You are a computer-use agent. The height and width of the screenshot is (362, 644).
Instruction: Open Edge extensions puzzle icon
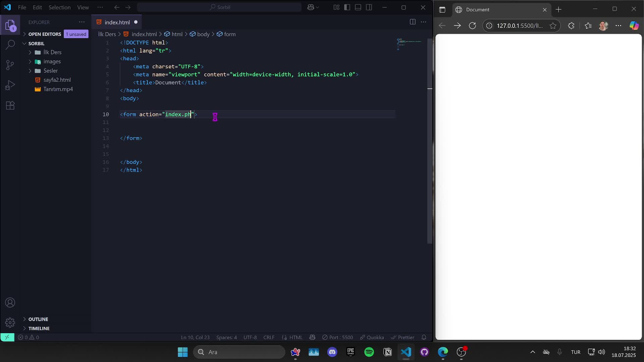click(x=571, y=25)
